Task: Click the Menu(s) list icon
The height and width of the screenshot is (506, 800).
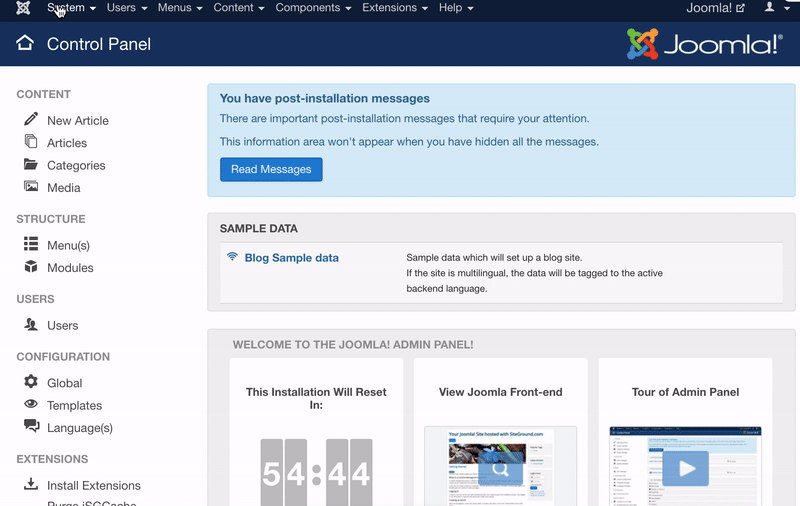Action: click(31, 244)
